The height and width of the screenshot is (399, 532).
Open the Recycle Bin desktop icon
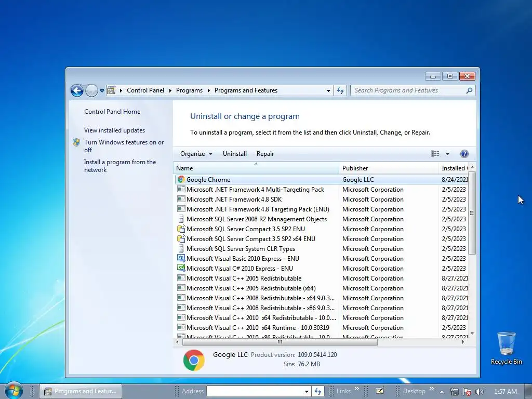click(x=506, y=348)
